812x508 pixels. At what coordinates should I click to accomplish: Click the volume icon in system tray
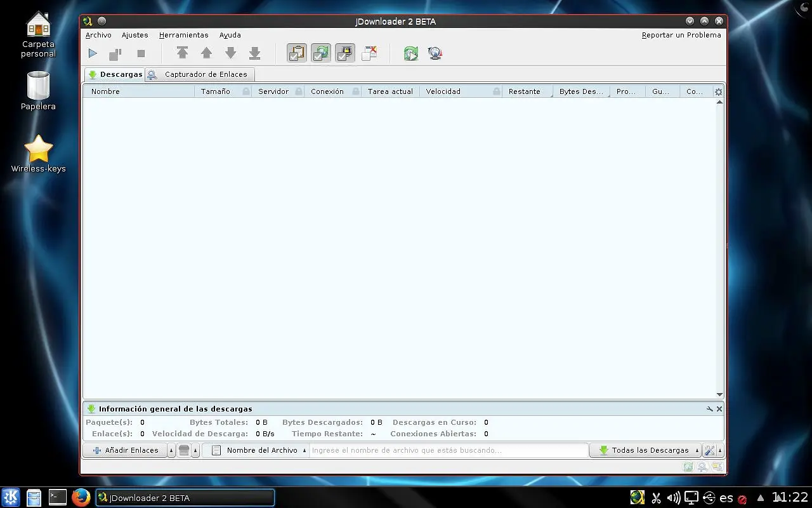674,498
